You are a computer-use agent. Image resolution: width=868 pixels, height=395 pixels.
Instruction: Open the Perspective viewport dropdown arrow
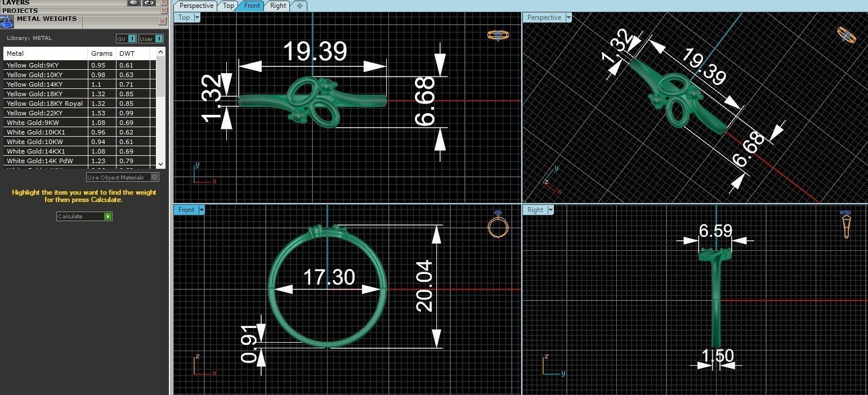coord(569,17)
